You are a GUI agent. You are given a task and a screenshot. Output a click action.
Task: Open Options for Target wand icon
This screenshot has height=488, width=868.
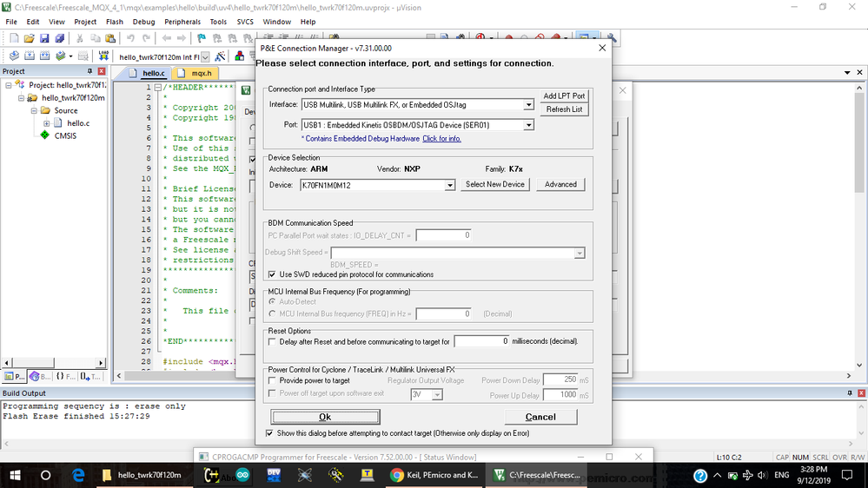[221, 56]
